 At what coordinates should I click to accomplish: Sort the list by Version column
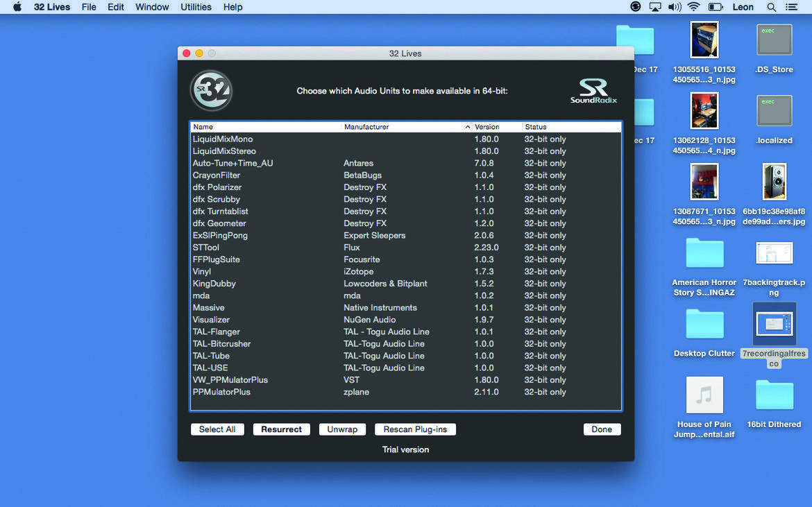point(497,127)
